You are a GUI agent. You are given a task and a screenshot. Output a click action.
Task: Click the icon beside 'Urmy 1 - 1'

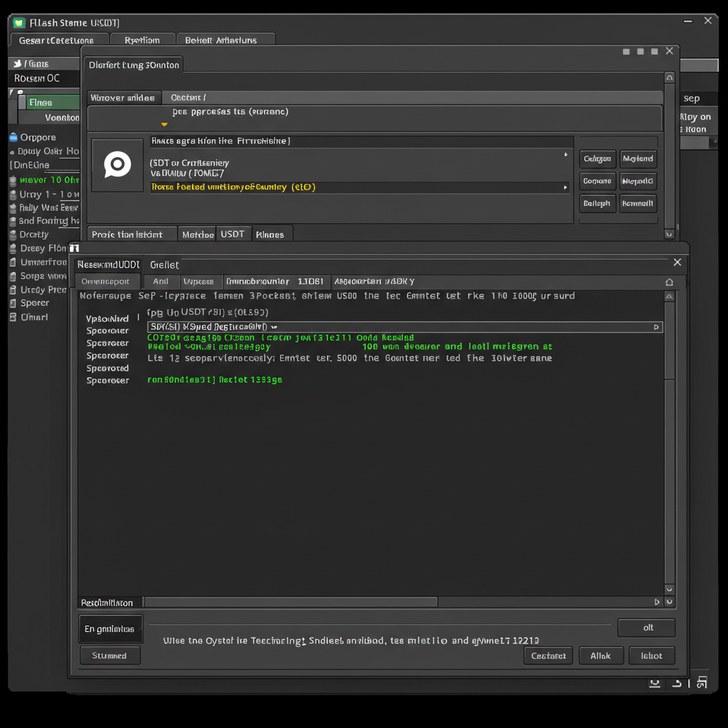coord(13,195)
